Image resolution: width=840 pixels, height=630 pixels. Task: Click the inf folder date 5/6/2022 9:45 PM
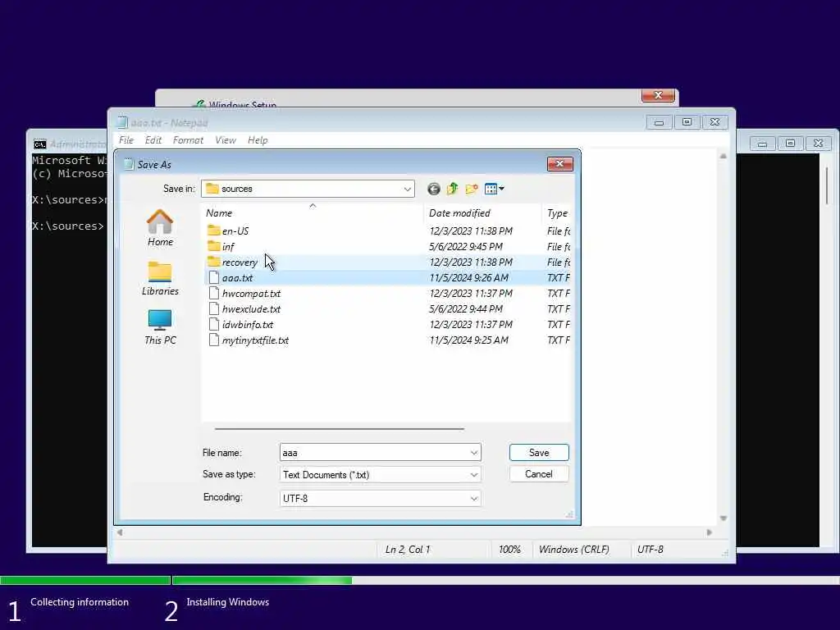[466, 246]
